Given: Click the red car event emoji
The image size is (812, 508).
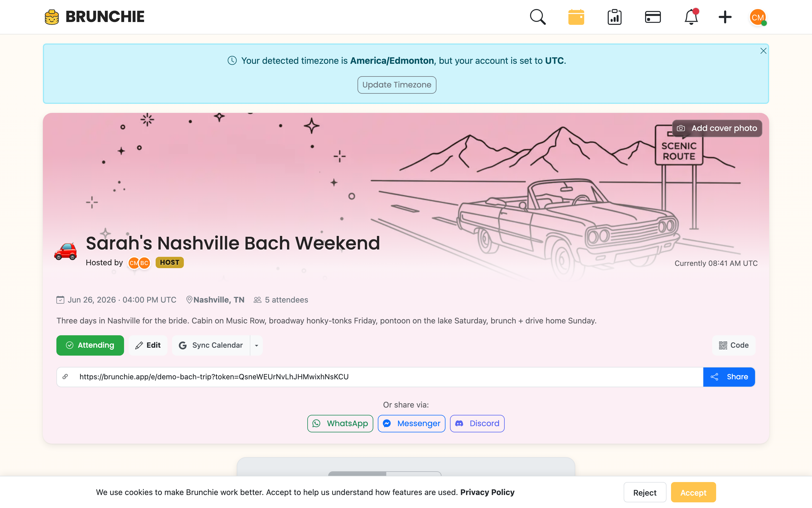Looking at the screenshot, I should click(66, 251).
